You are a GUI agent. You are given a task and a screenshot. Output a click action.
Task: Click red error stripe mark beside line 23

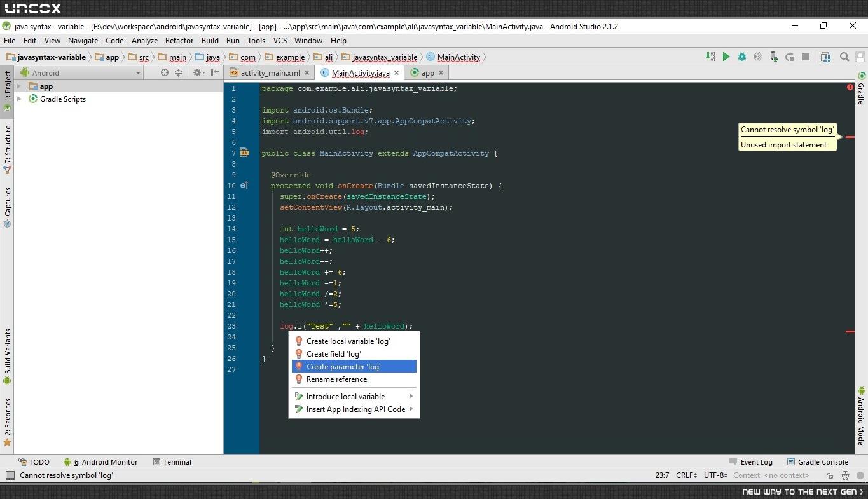point(850,331)
